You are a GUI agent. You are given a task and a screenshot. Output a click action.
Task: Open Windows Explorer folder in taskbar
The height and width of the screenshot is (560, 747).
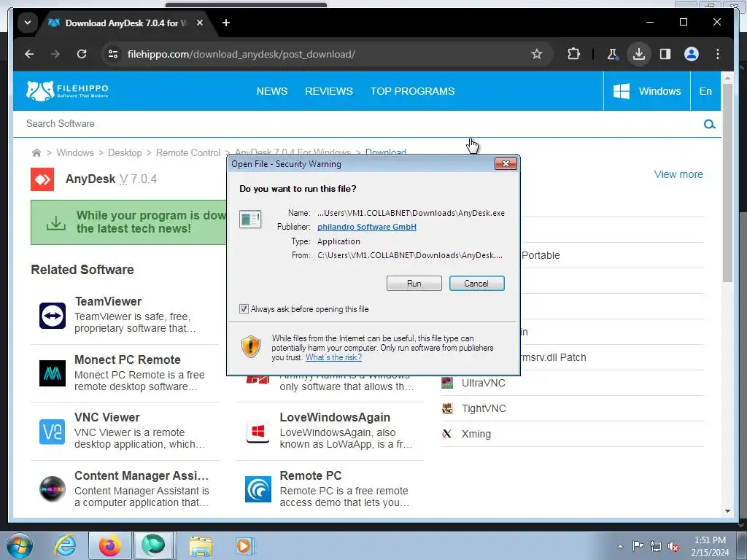[201, 545]
